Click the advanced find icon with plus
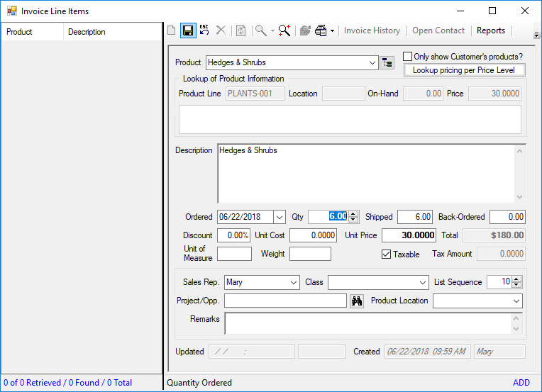The height and width of the screenshot is (392, 542). pos(284,30)
